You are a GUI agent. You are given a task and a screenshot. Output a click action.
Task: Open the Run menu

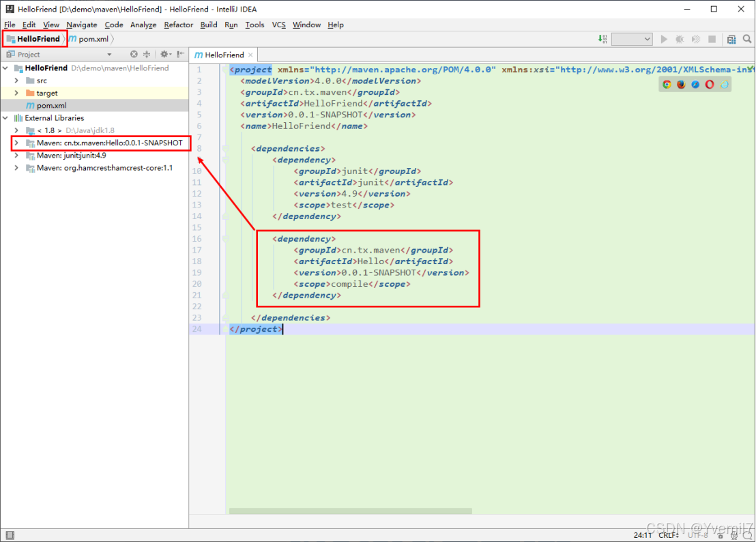[231, 25]
